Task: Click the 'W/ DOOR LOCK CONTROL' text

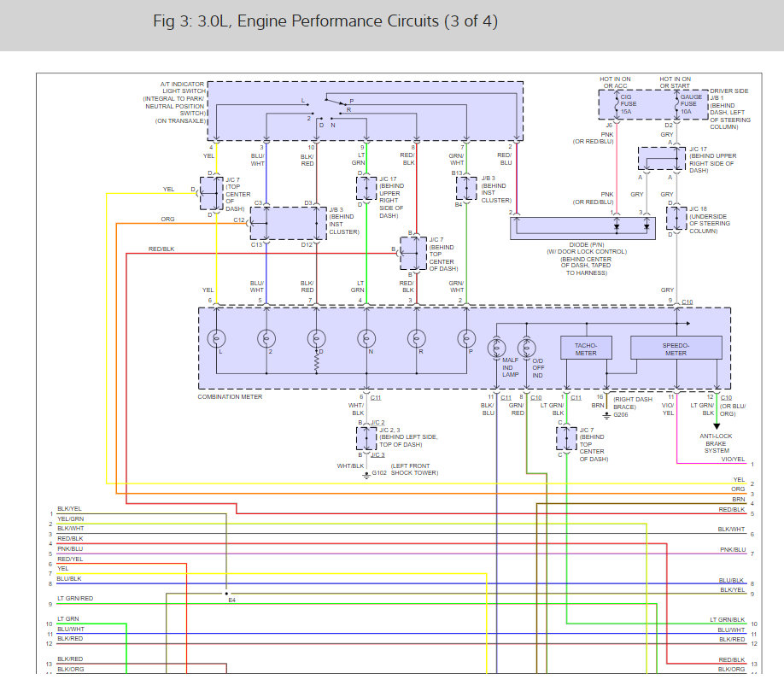Action: coord(587,252)
